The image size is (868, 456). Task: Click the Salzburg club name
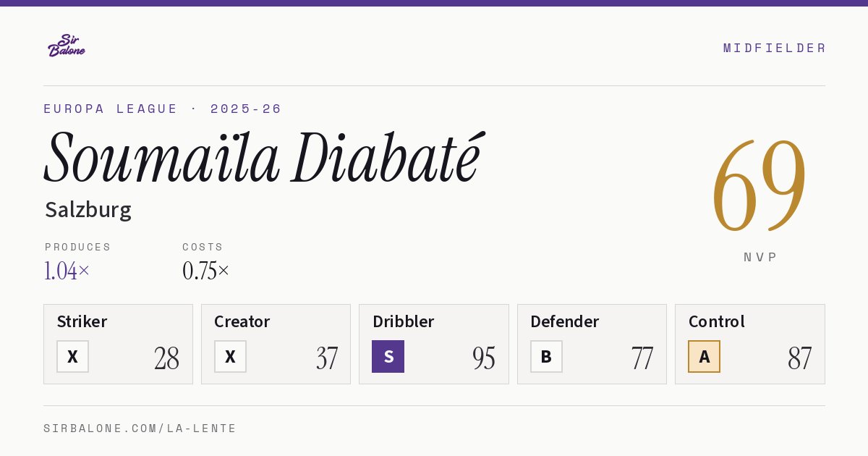coord(88,210)
